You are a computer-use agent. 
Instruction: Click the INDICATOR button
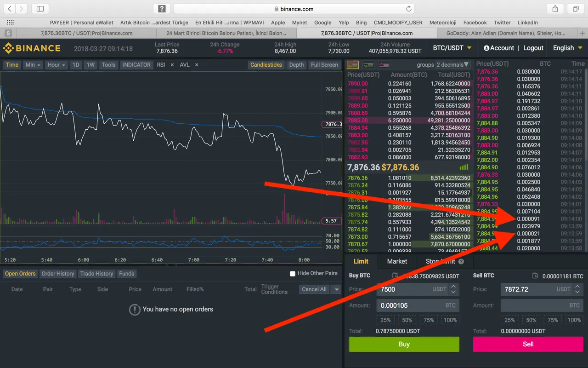[137, 65]
